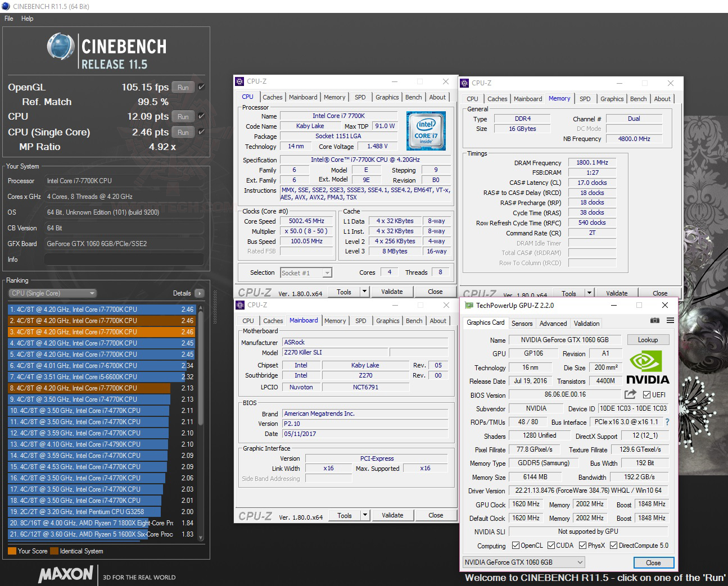Screen dimensions: 728x586
Task: Run the OpenGL benchmark in Cinebench
Action: click(183, 87)
